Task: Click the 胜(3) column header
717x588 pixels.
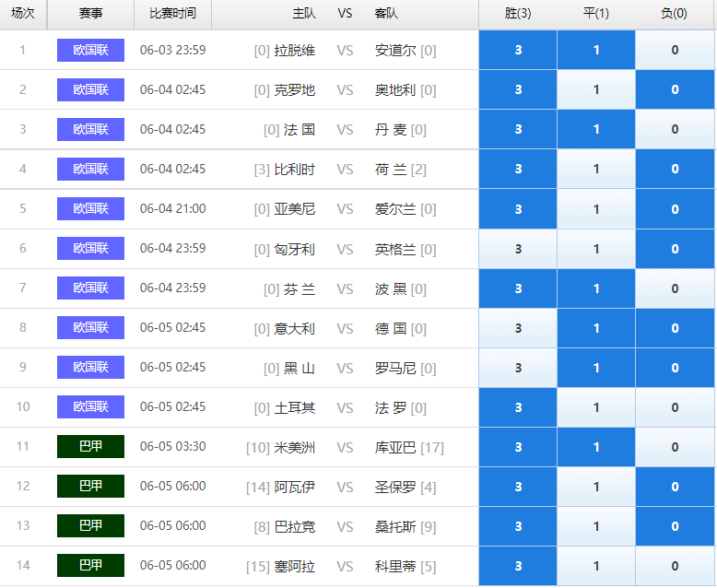Action: [x=518, y=14]
